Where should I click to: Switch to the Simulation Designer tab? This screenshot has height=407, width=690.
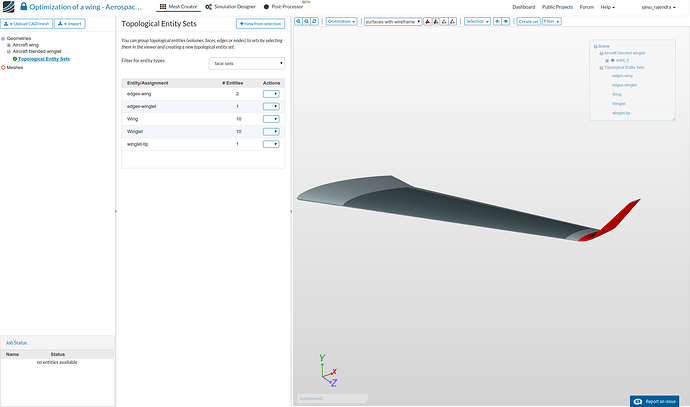point(230,7)
